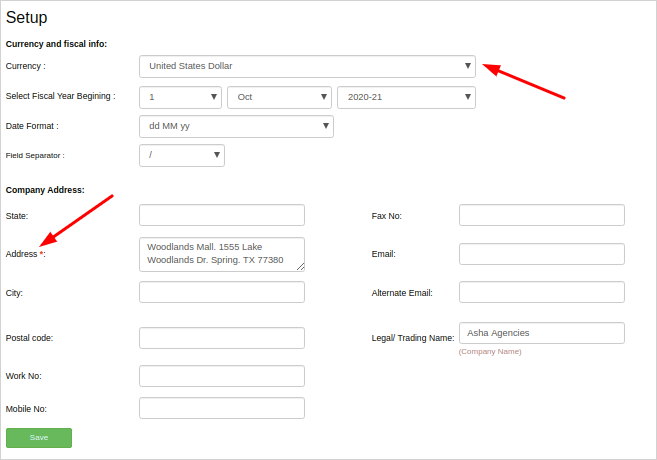The image size is (657, 460).
Task: Open the Date Format dropdown
Action: tap(236, 126)
